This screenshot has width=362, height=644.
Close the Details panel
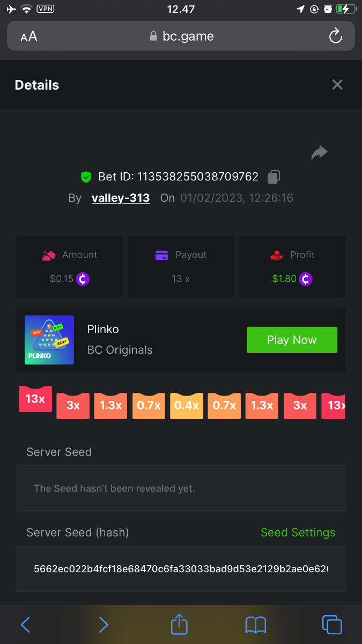click(337, 85)
